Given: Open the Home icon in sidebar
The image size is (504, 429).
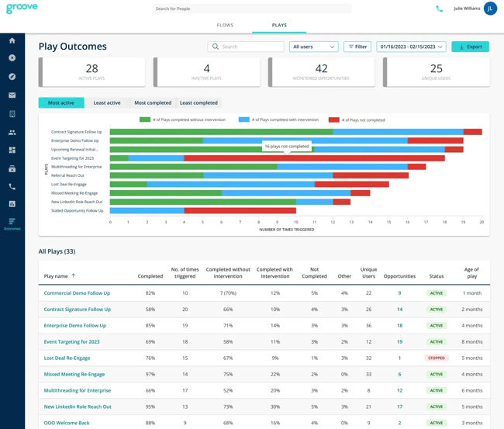Looking at the screenshot, I should click(x=12, y=40).
